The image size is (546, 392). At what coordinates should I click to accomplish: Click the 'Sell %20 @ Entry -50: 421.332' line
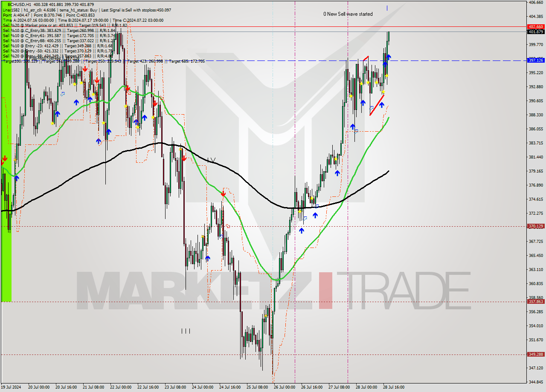[x=31, y=51]
